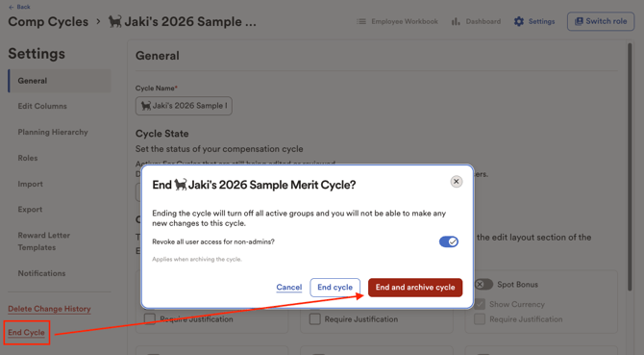Close the End cycle dialog with X

(x=456, y=182)
